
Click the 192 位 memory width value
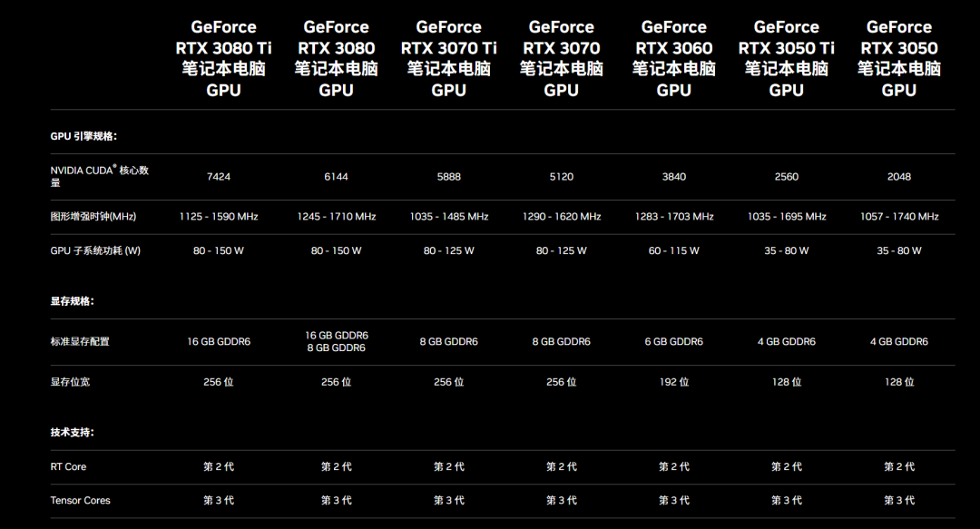coord(673,382)
